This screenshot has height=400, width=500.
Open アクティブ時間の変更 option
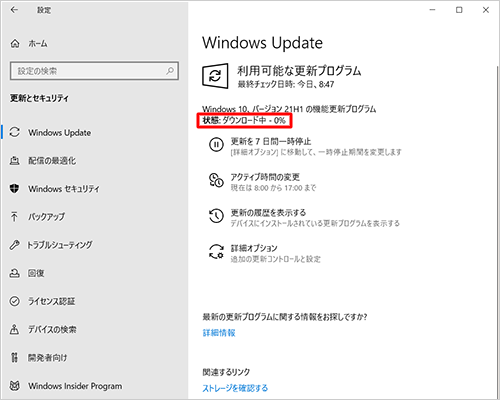(x=265, y=177)
